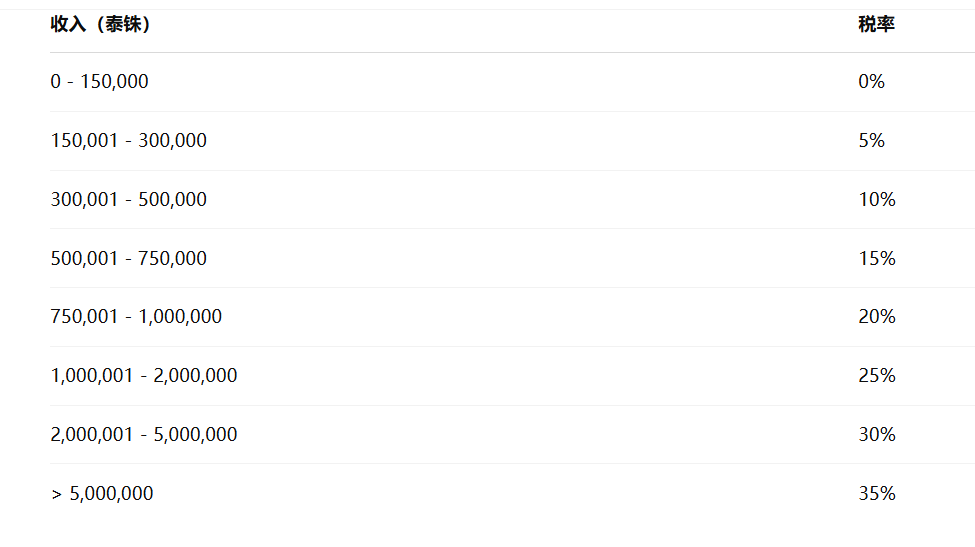Select the 20% tax rate cell

pyautogui.click(x=877, y=316)
